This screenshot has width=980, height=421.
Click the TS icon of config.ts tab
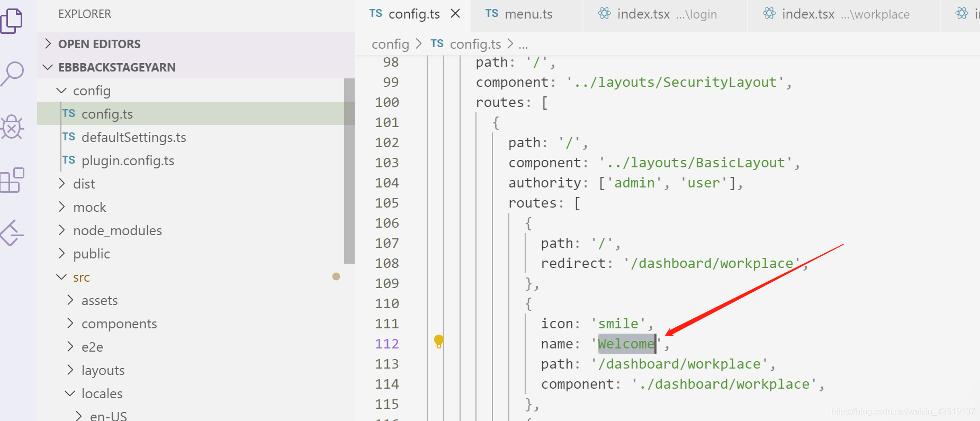[x=376, y=14]
